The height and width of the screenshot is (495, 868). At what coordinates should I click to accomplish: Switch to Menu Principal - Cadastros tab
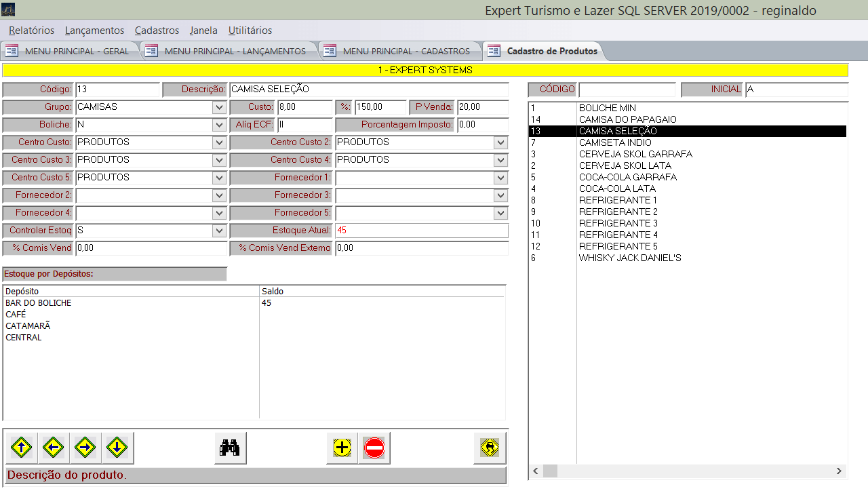406,51
